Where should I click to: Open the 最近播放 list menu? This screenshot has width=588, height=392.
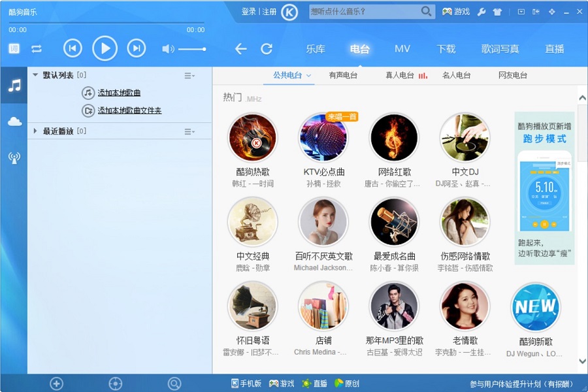[x=189, y=132]
